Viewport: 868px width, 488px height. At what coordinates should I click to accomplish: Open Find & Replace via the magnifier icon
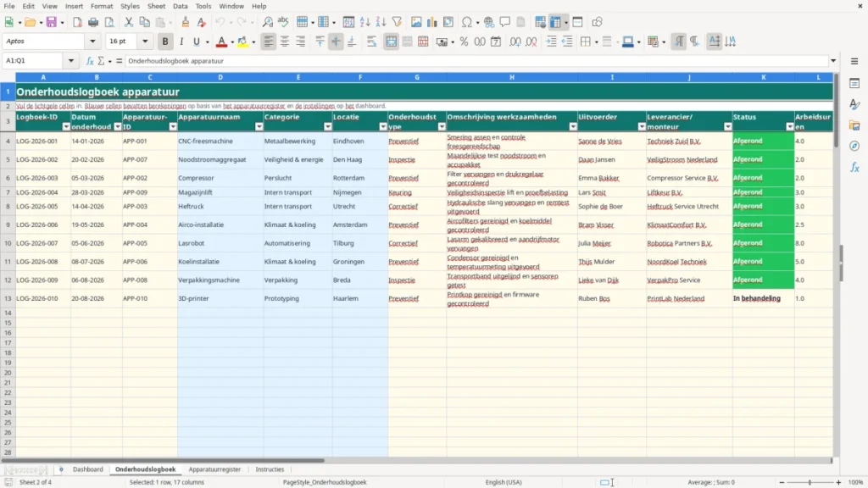(x=267, y=22)
